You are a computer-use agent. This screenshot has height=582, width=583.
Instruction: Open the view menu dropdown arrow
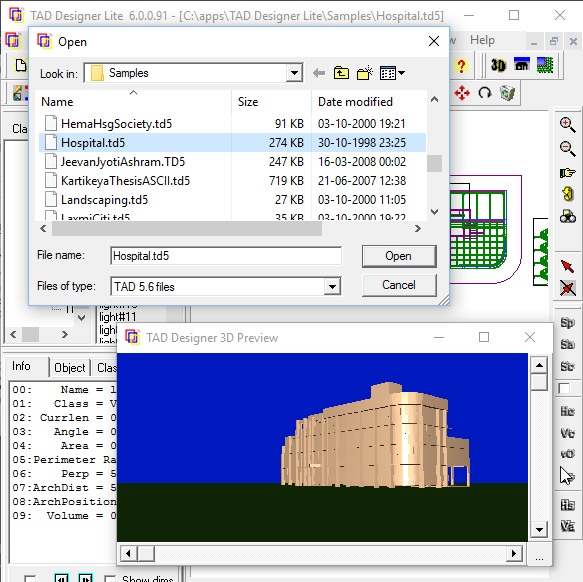(x=402, y=73)
